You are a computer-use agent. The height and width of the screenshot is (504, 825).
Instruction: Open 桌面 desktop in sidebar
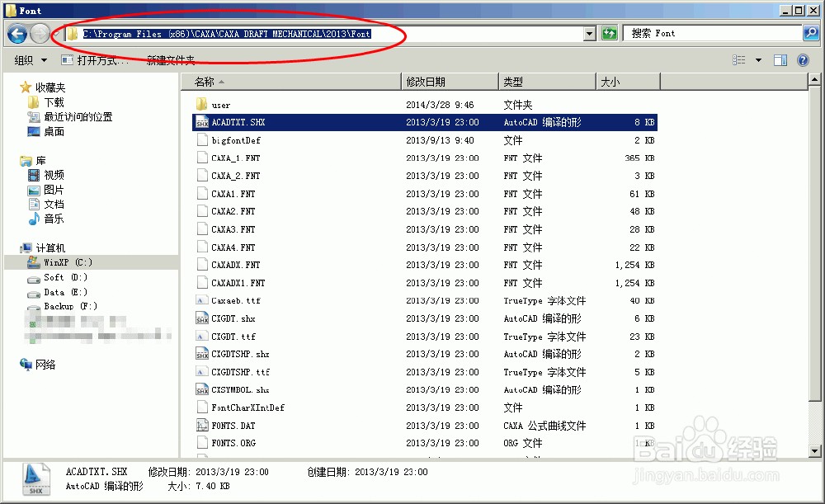46,131
